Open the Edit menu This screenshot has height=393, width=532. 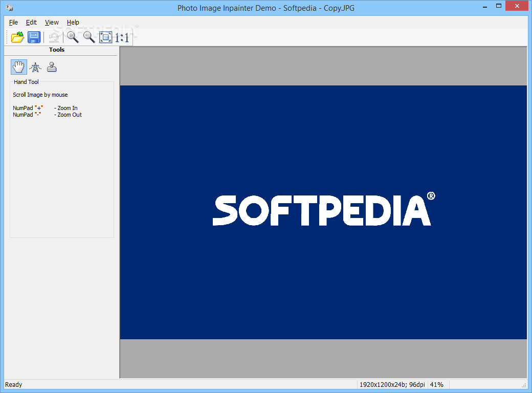pyautogui.click(x=31, y=23)
